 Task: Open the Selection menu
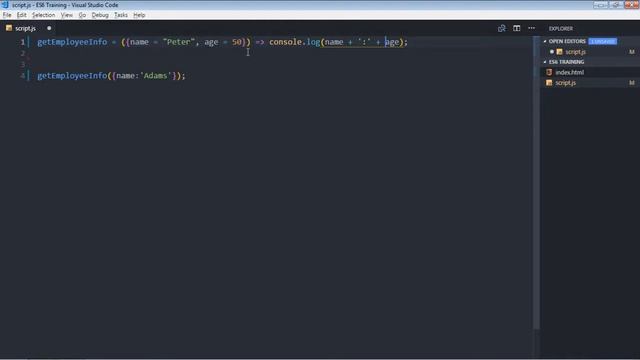tap(43, 15)
